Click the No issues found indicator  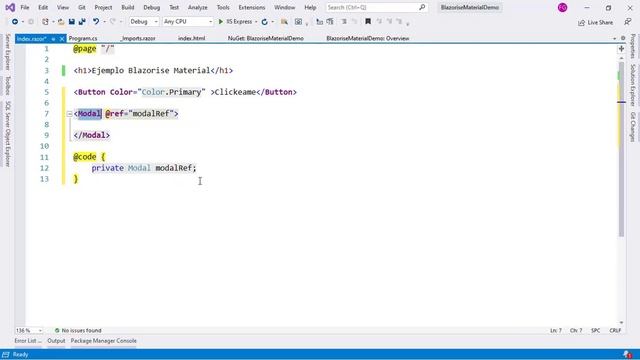(78, 330)
